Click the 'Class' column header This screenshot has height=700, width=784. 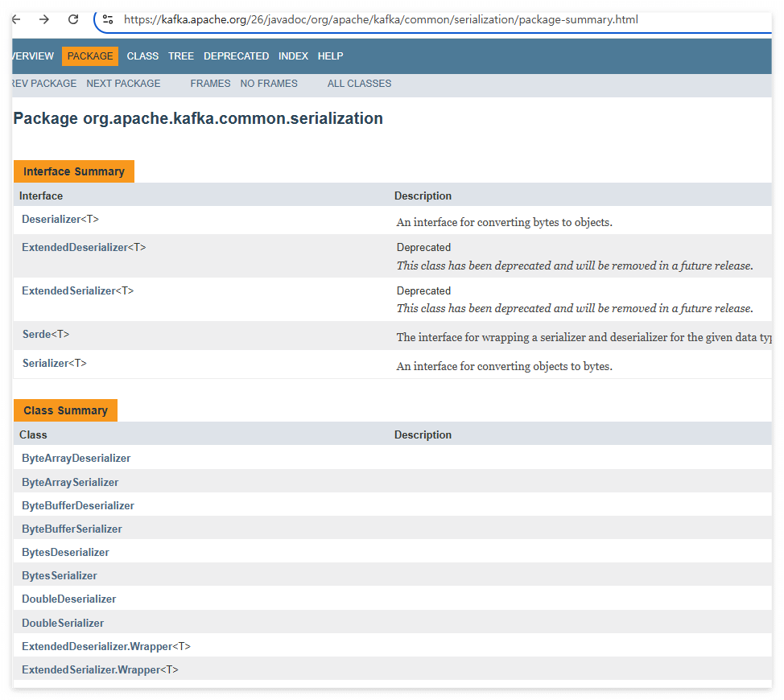point(33,434)
